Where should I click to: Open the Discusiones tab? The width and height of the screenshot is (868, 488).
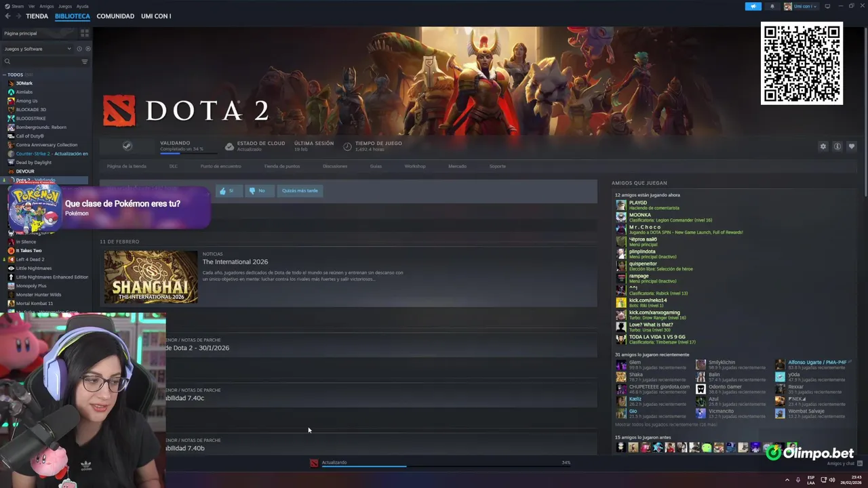tap(335, 166)
